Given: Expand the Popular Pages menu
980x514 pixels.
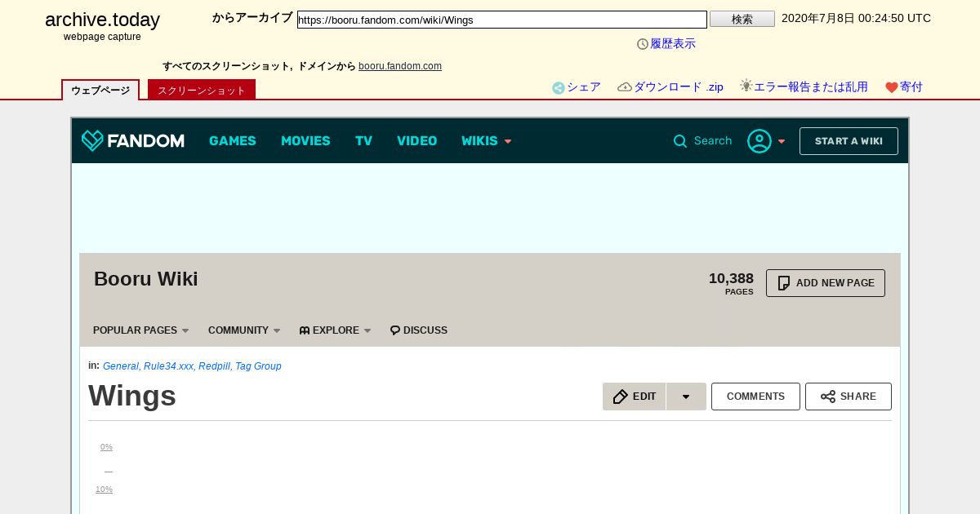Looking at the screenshot, I should coord(140,330).
